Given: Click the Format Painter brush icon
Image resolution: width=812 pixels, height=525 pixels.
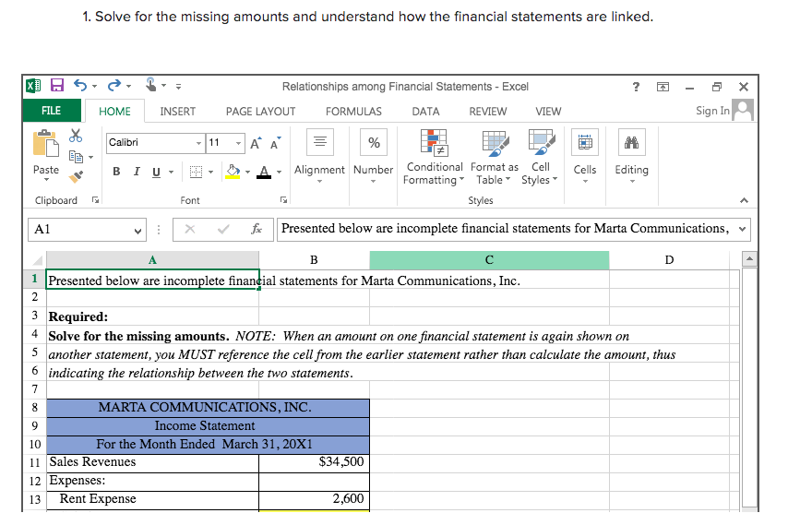Looking at the screenshot, I should pos(76,177).
